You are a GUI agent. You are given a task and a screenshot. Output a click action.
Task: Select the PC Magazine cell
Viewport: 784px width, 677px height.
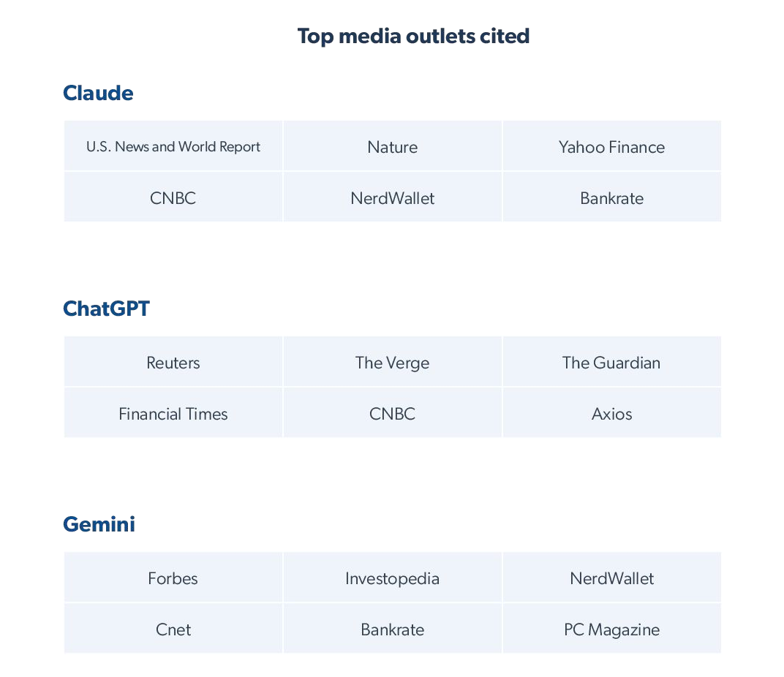611,629
